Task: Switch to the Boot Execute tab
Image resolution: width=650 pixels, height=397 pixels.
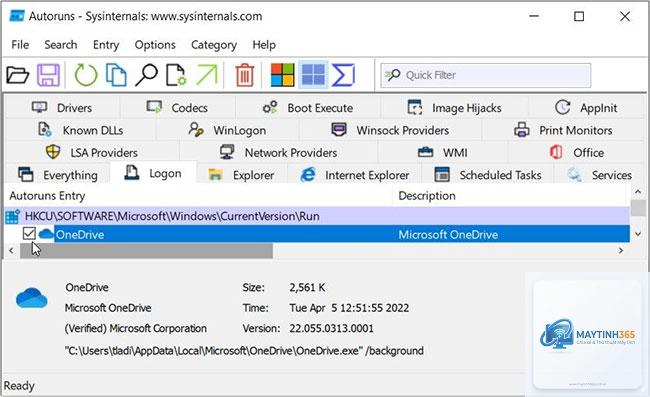Action: pos(308,108)
